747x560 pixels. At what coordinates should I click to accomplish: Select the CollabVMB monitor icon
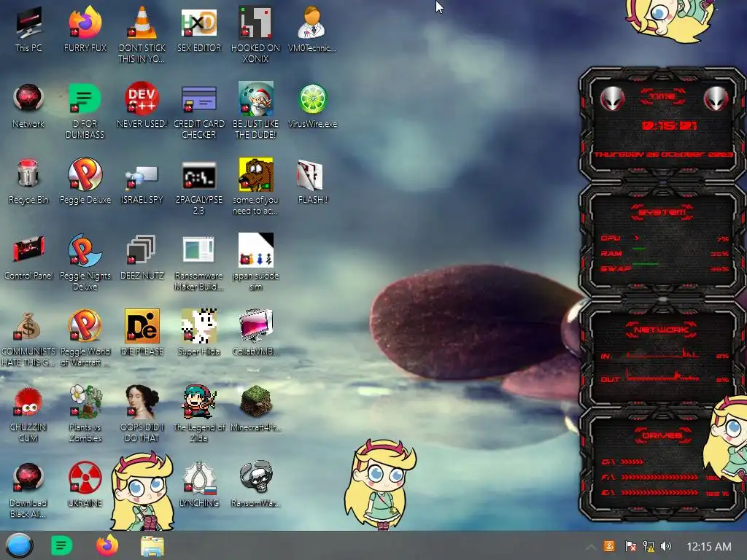255,332
